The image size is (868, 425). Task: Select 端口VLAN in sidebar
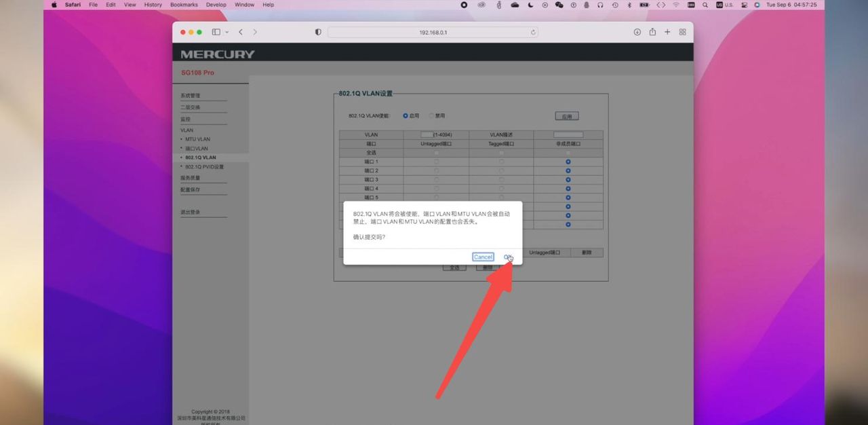(197, 148)
